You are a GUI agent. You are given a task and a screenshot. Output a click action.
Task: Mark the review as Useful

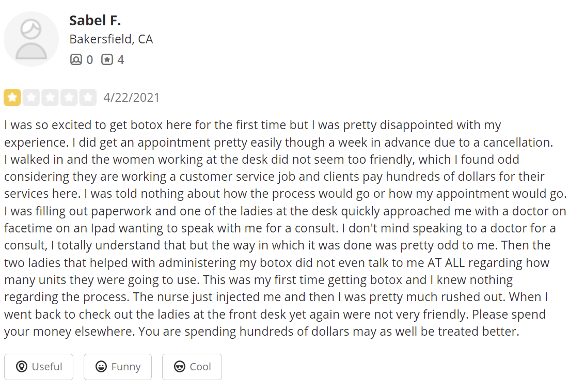click(x=39, y=367)
